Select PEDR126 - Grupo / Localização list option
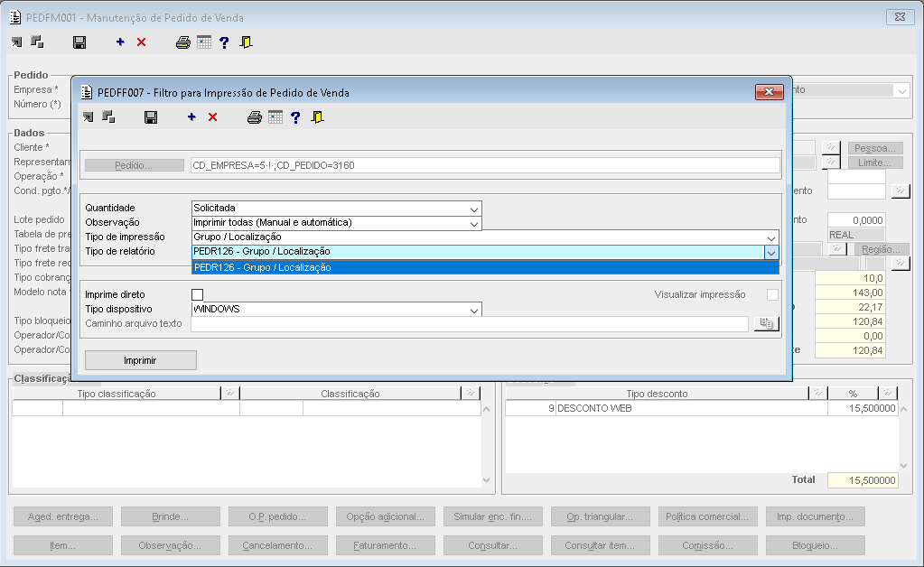Viewport: 924px width, 567px height. tap(485, 267)
